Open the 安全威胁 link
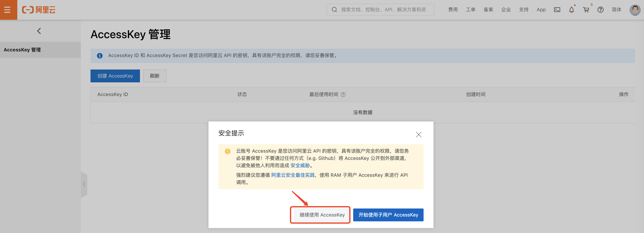This screenshot has width=644, height=233. point(300,165)
